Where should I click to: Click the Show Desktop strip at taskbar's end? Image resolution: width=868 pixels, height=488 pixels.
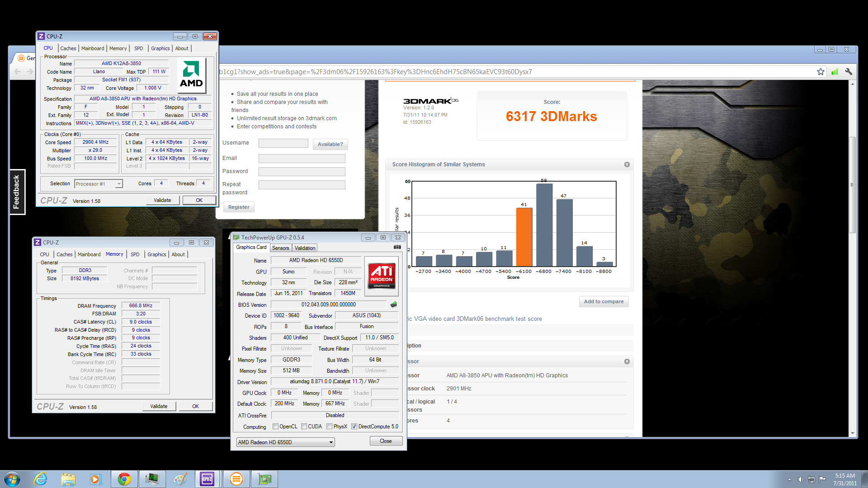point(864,479)
